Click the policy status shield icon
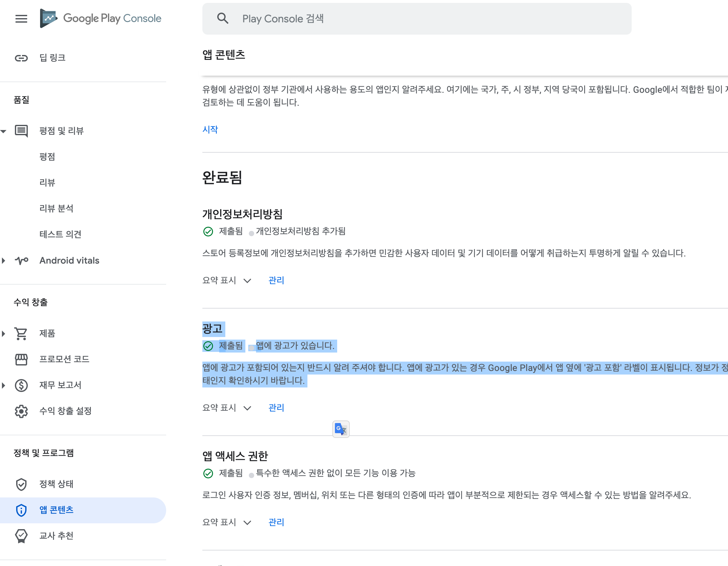This screenshot has height=566, width=728. coord(21,484)
